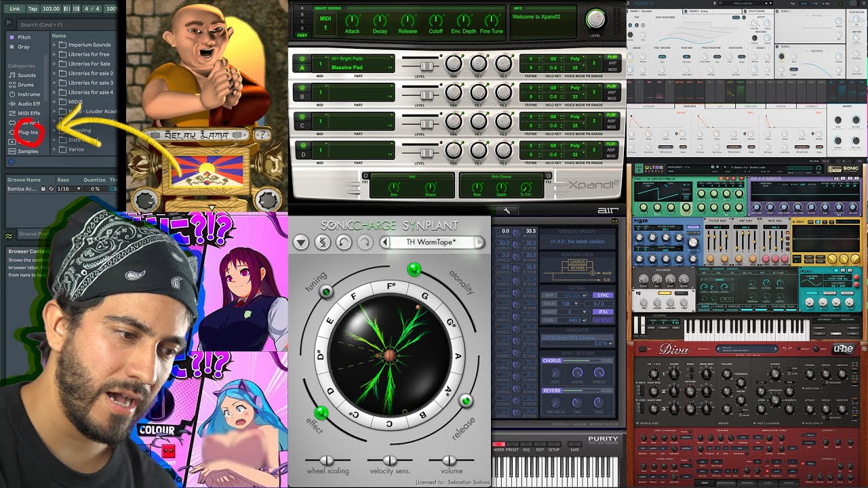
Task: Click the Delay Lama left knob
Action: point(144,199)
